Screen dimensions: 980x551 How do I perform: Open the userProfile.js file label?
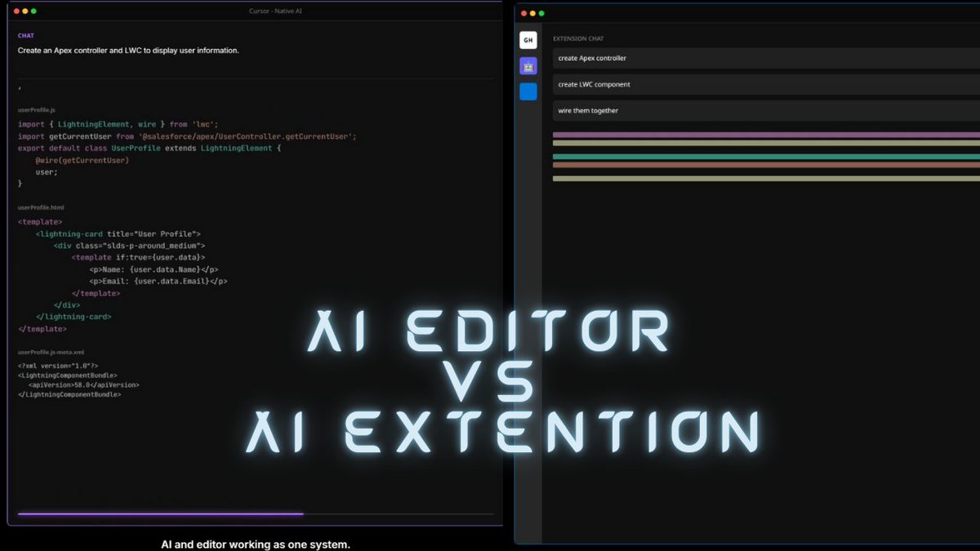(x=36, y=109)
